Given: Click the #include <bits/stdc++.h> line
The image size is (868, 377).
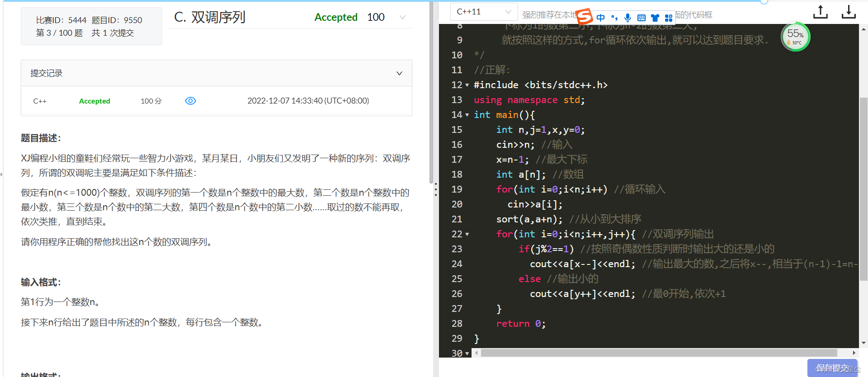Looking at the screenshot, I should pos(540,85).
